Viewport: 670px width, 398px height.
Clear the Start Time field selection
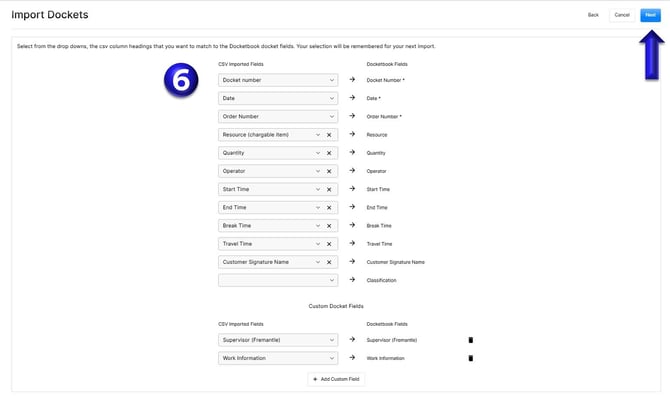(329, 189)
